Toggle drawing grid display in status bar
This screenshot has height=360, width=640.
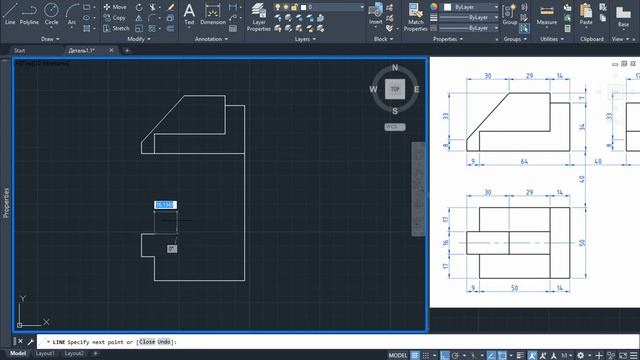click(415, 356)
